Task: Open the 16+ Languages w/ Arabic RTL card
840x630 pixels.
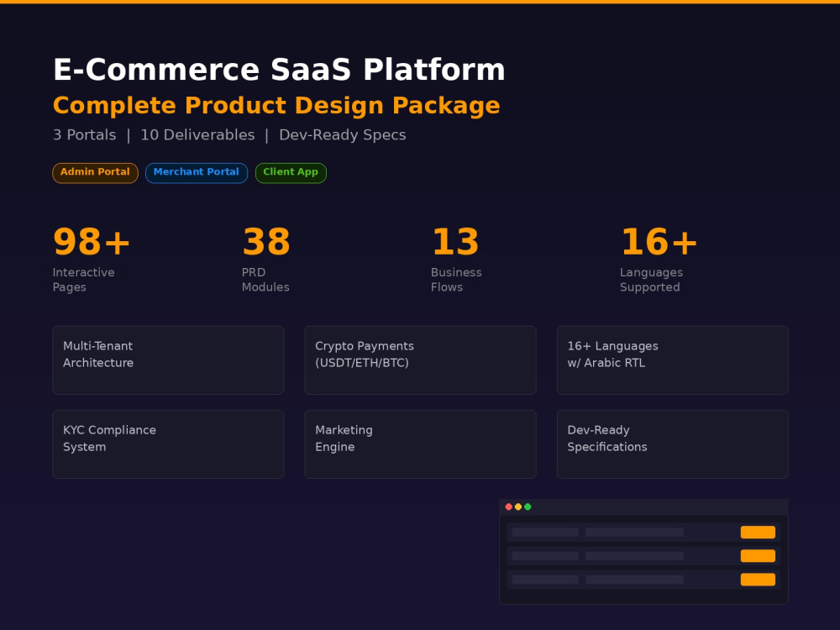Action: (x=672, y=360)
